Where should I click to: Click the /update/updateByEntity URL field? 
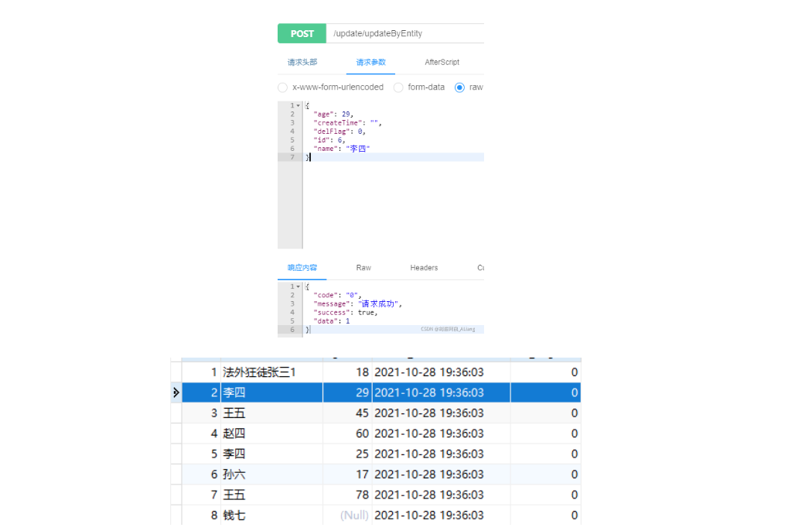377,33
